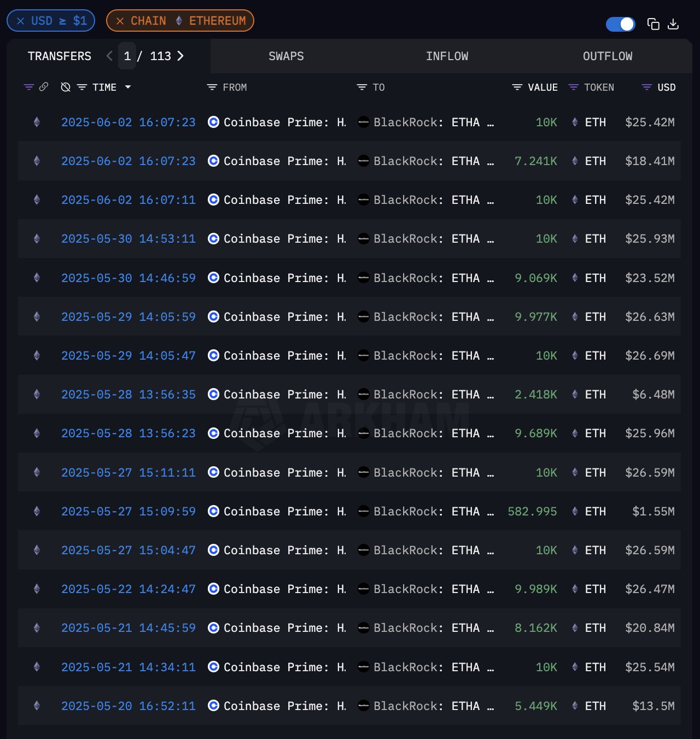
Task: Open transaction dated 2025-05-28 13:56:35
Action: pyautogui.click(x=129, y=395)
